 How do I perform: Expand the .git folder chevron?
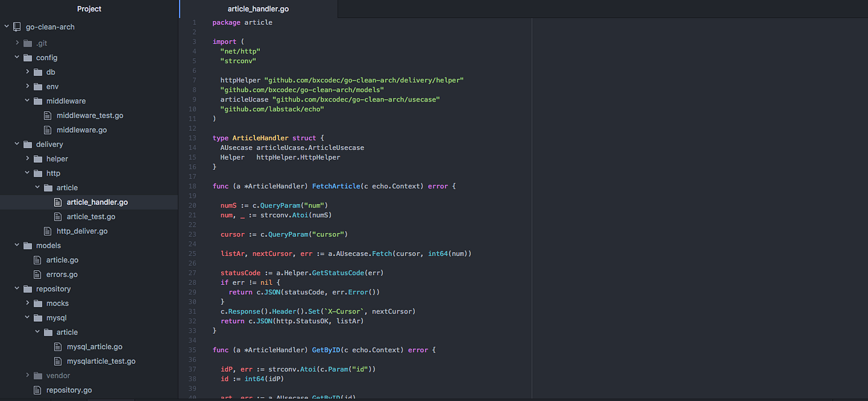pyautogui.click(x=17, y=43)
